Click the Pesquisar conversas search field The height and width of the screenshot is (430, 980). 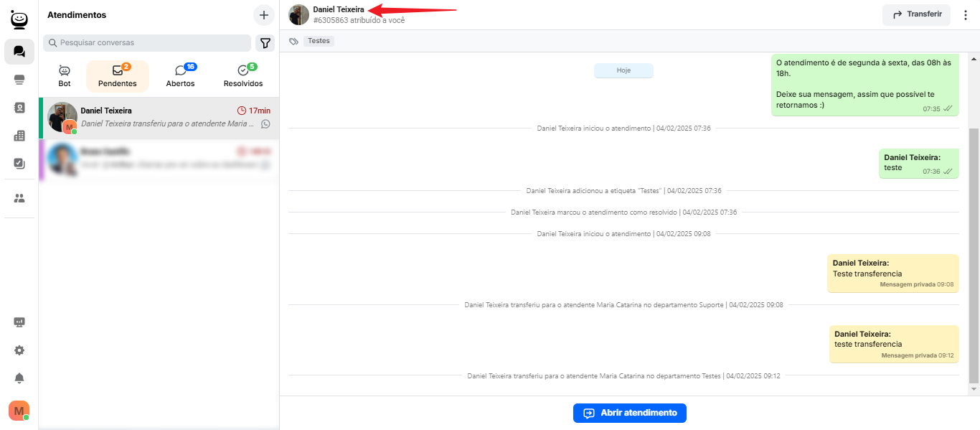pyautogui.click(x=147, y=43)
